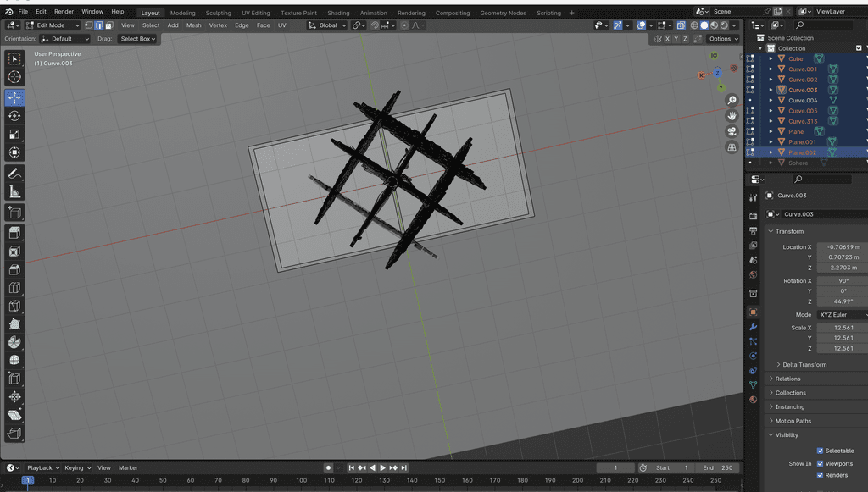Click the Options button in viewport

(721, 39)
